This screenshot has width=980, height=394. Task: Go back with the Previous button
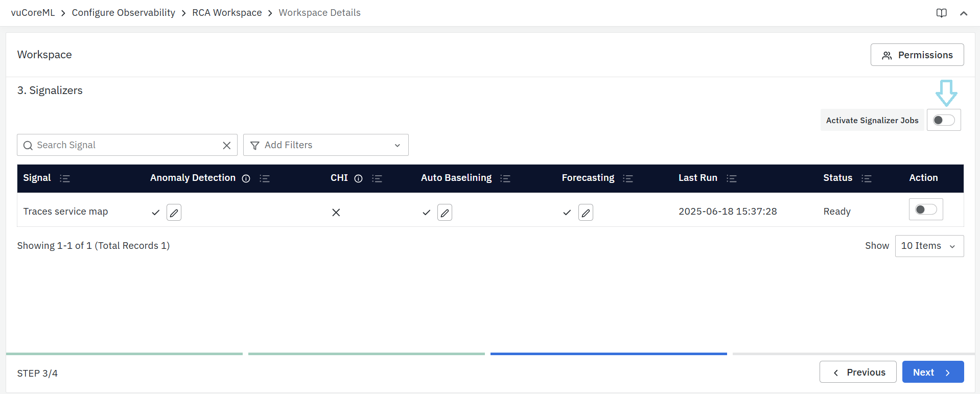[858, 372]
